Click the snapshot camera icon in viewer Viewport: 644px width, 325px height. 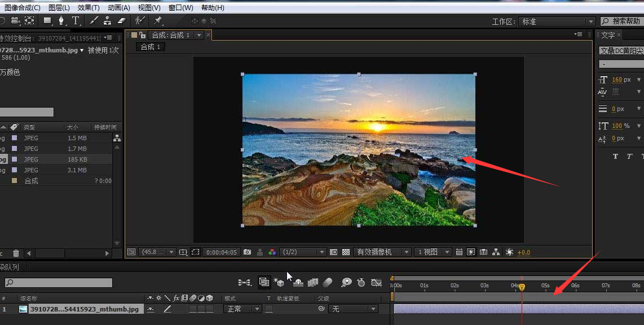pyautogui.click(x=247, y=252)
